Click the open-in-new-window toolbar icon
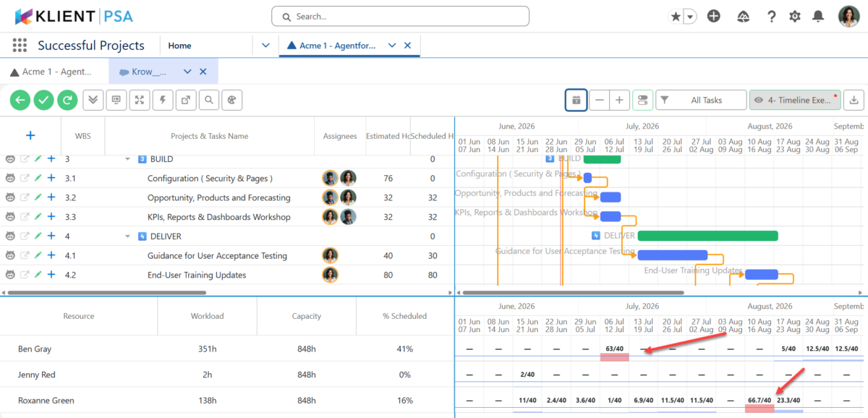868x418 pixels. (x=186, y=100)
